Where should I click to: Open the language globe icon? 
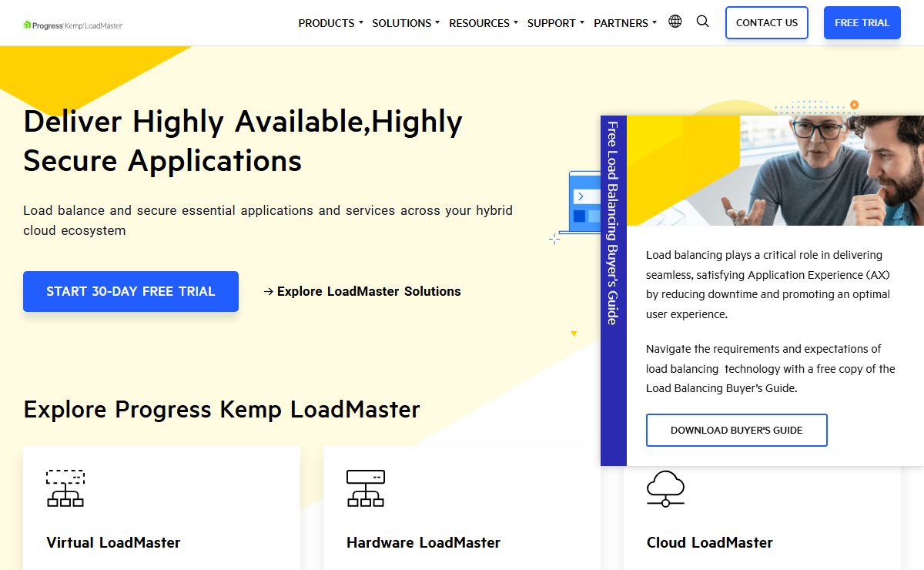(675, 22)
